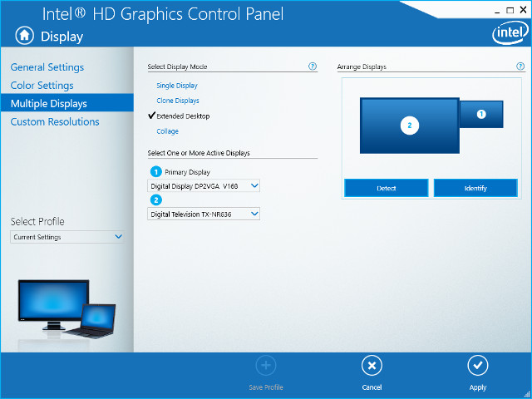The width and height of the screenshot is (532, 399).
Task: Click the monitor and laptop illustration
Action: (66, 309)
